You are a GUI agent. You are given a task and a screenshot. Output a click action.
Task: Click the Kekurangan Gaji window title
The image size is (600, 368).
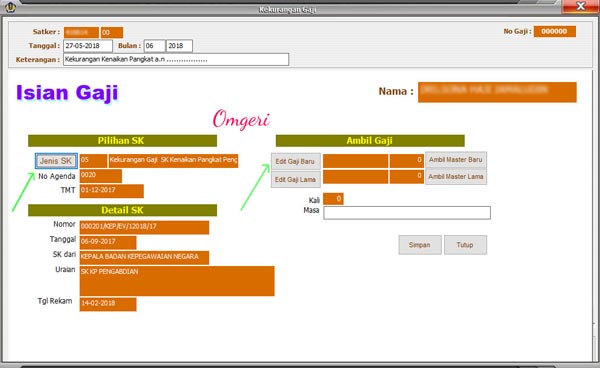click(287, 10)
